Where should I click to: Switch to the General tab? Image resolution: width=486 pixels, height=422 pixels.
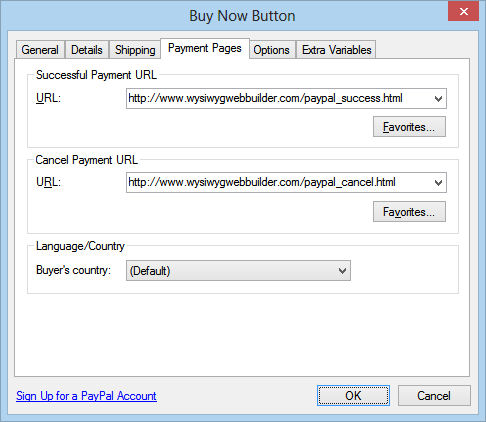(x=40, y=50)
